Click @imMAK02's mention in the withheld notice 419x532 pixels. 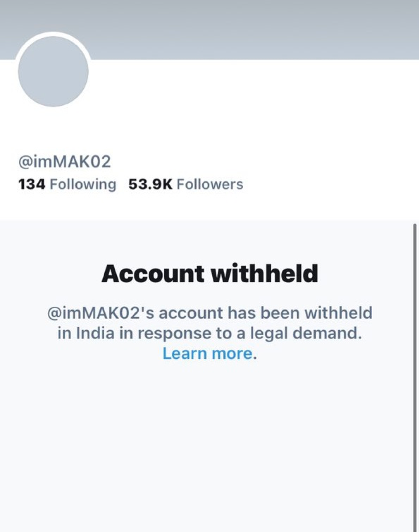(x=101, y=313)
